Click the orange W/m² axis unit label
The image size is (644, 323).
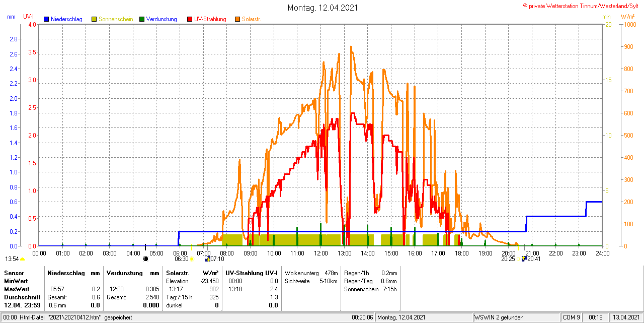pyautogui.click(x=627, y=17)
